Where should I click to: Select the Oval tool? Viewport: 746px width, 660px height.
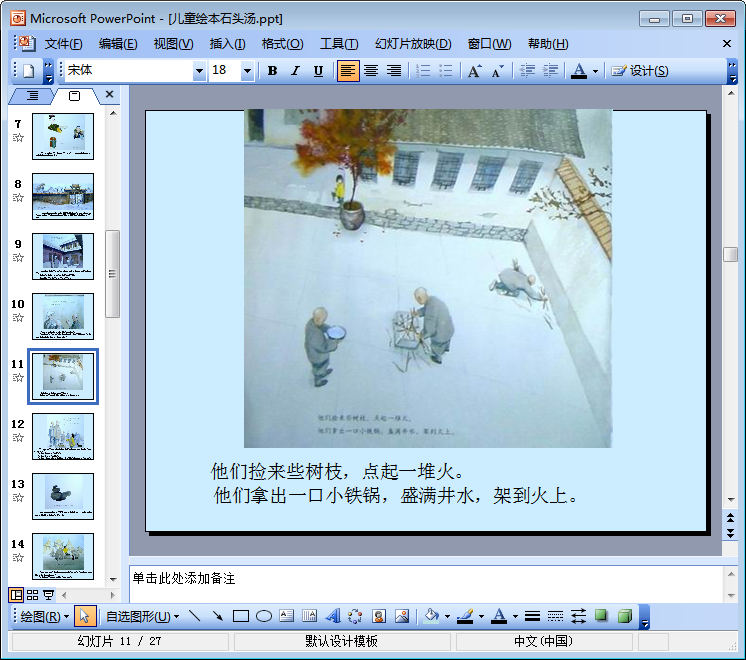tap(264, 616)
